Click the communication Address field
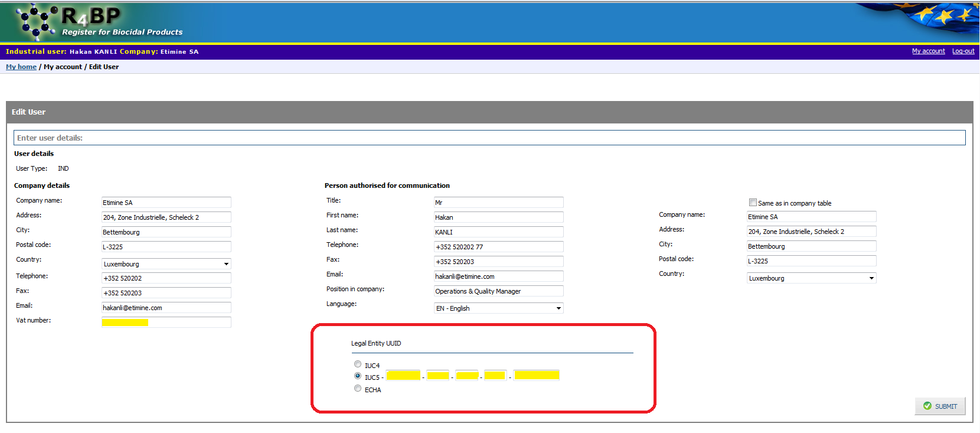Viewport: 980px width, 433px height. coord(812,232)
